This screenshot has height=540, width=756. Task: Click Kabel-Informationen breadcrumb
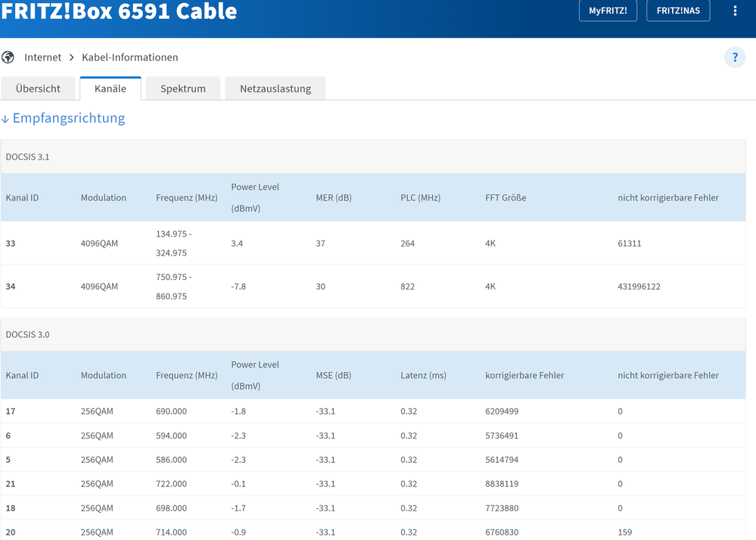pyautogui.click(x=129, y=57)
